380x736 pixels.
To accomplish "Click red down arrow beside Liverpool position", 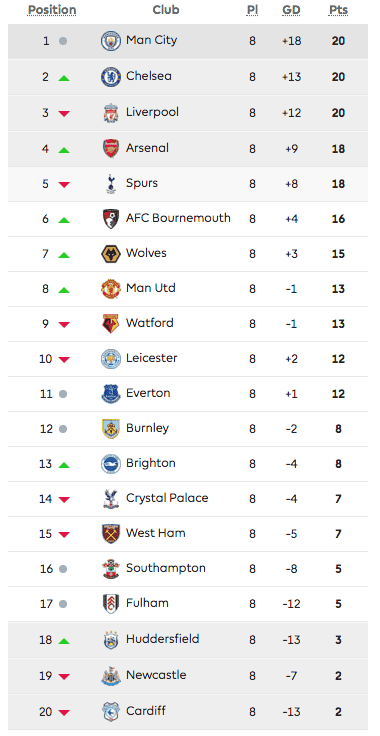I will 64,114.
